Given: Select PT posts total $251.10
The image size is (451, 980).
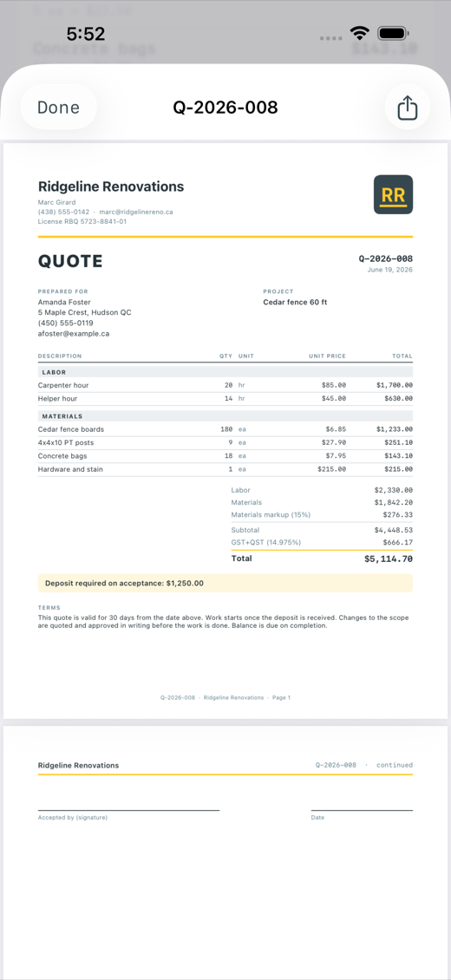Looking at the screenshot, I should click(398, 442).
